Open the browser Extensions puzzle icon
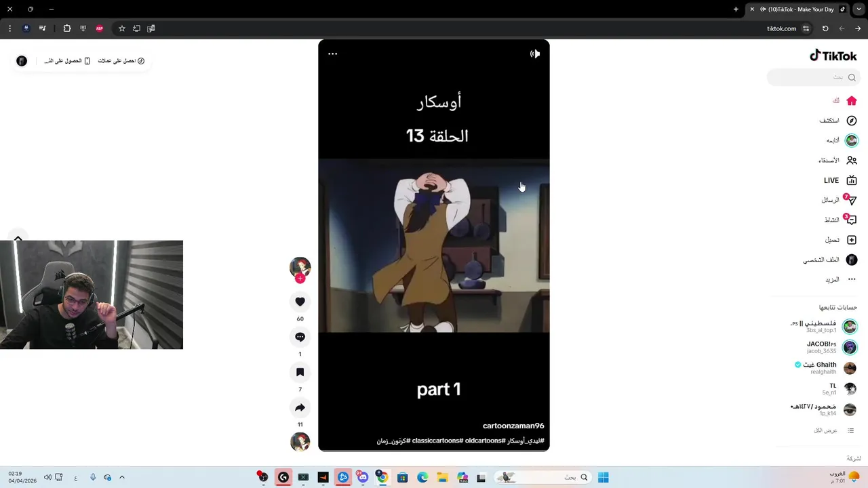 click(x=67, y=28)
